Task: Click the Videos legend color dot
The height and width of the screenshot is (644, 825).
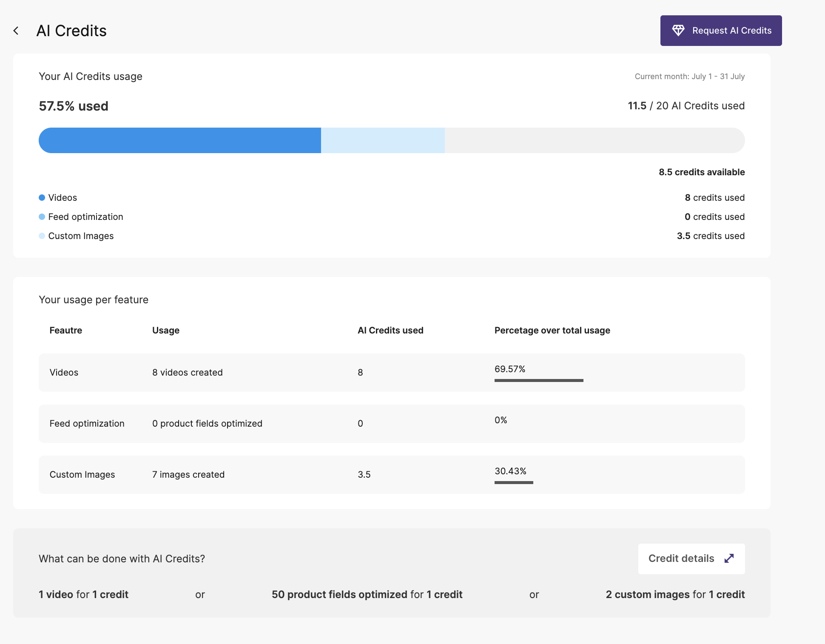Action: coord(42,198)
